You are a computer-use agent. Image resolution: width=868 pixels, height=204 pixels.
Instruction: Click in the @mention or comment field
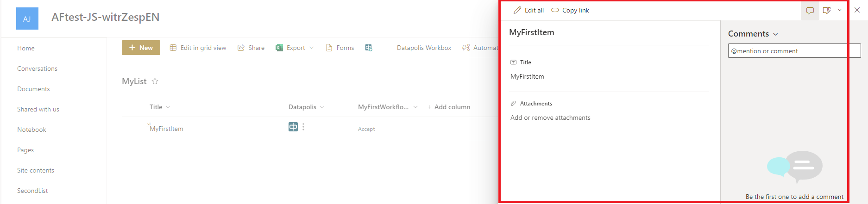787,51
